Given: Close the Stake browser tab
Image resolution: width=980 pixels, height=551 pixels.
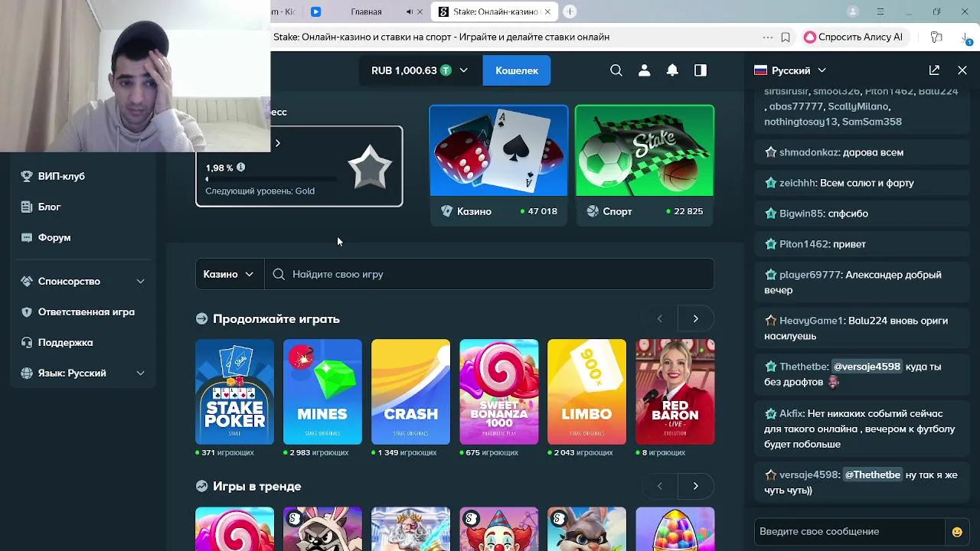Looking at the screenshot, I should (547, 11).
